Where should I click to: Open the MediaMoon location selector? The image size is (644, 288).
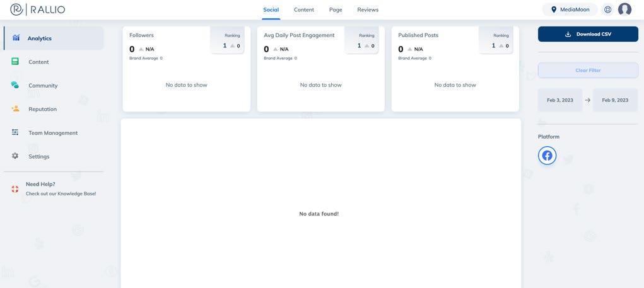click(x=570, y=9)
